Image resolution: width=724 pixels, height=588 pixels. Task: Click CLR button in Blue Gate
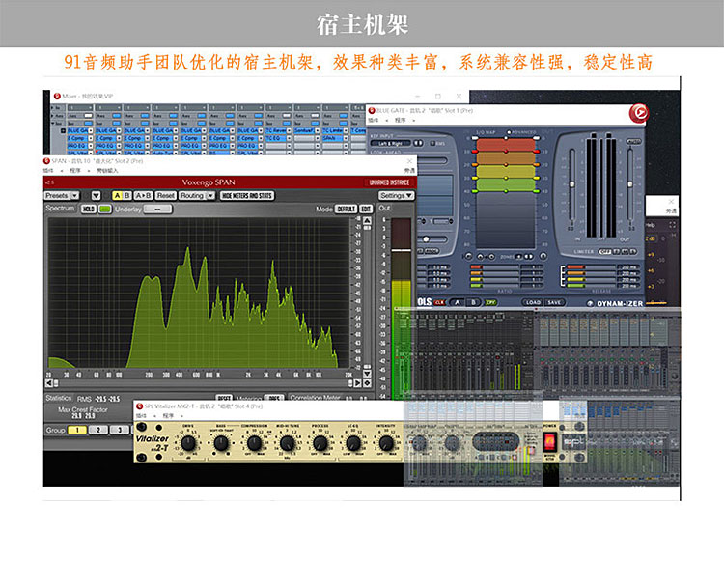pyautogui.click(x=439, y=302)
